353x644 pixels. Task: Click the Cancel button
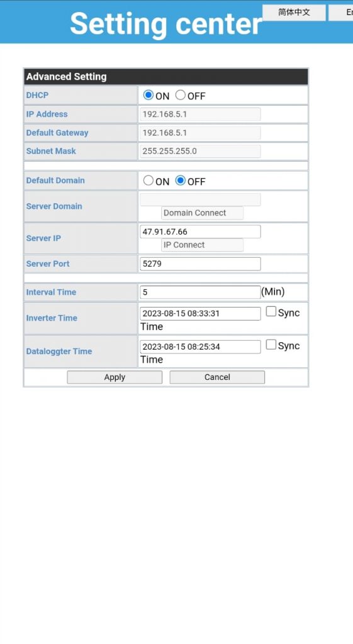217,377
